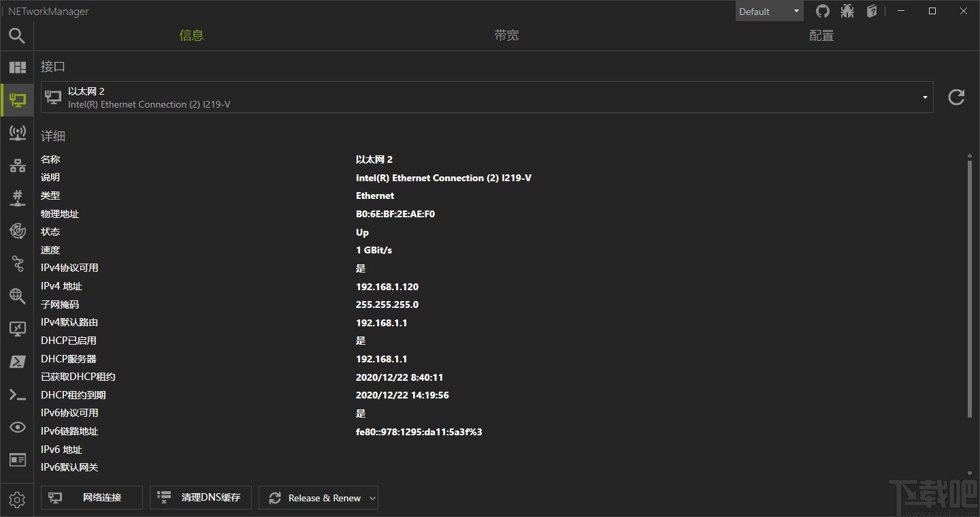Viewport: 980px width, 517px height.
Task: Open the ping monitor tool
Action: point(17,231)
